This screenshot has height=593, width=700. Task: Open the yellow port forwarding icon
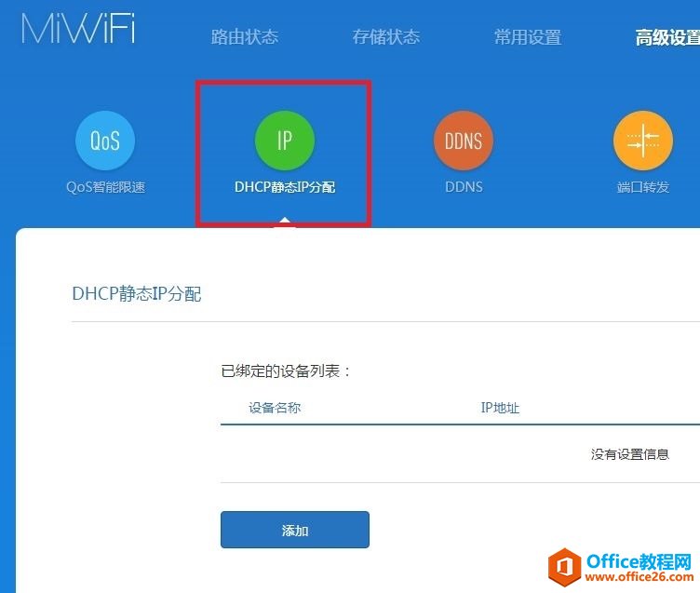pyautogui.click(x=643, y=141)
